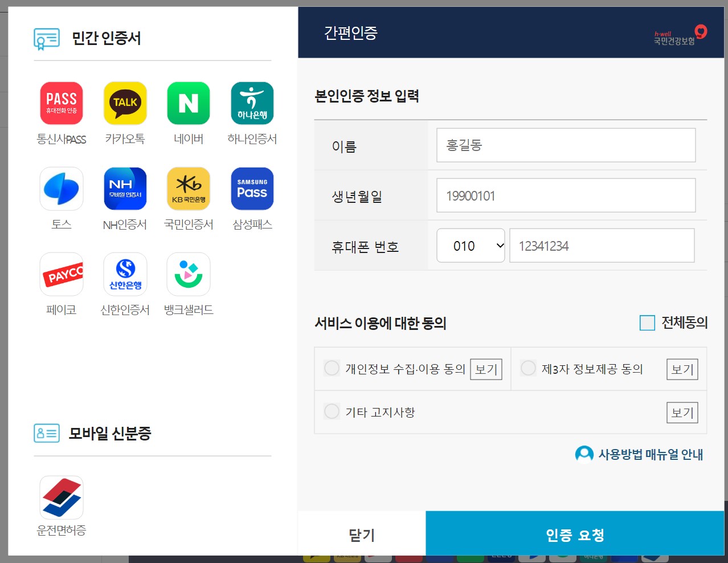Click the phone number input field

[602, 246]
